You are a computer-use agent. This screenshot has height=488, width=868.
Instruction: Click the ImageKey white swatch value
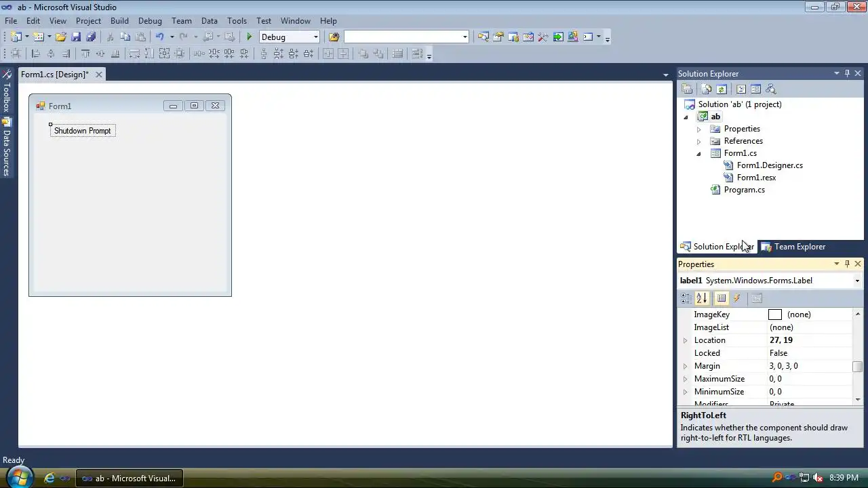click(775, 314)
